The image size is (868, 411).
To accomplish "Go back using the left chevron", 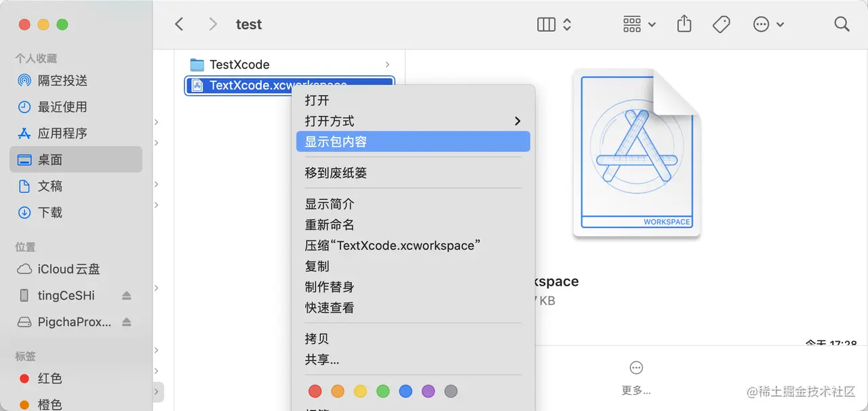I will [179, 24].
